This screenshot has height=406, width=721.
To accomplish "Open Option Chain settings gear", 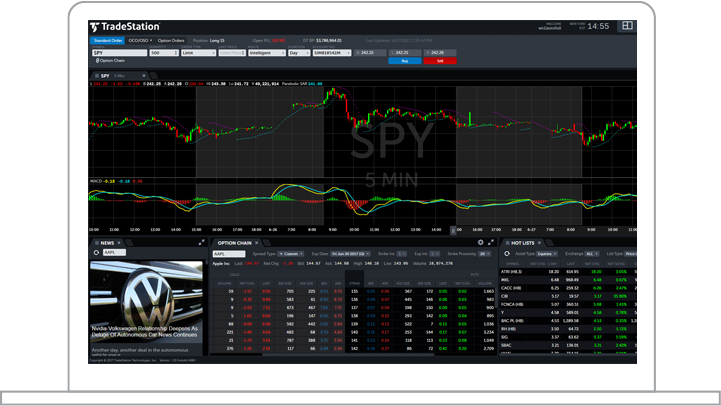I will (481, 242).
